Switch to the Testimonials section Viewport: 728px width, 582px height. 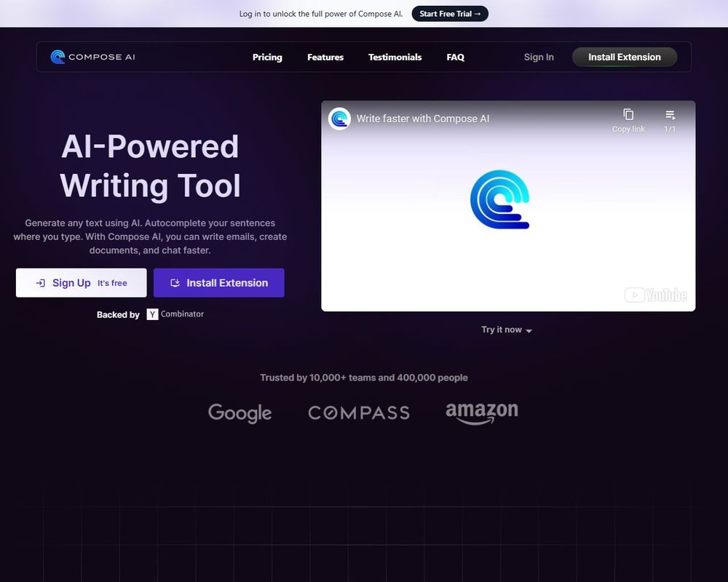[395, 57]
